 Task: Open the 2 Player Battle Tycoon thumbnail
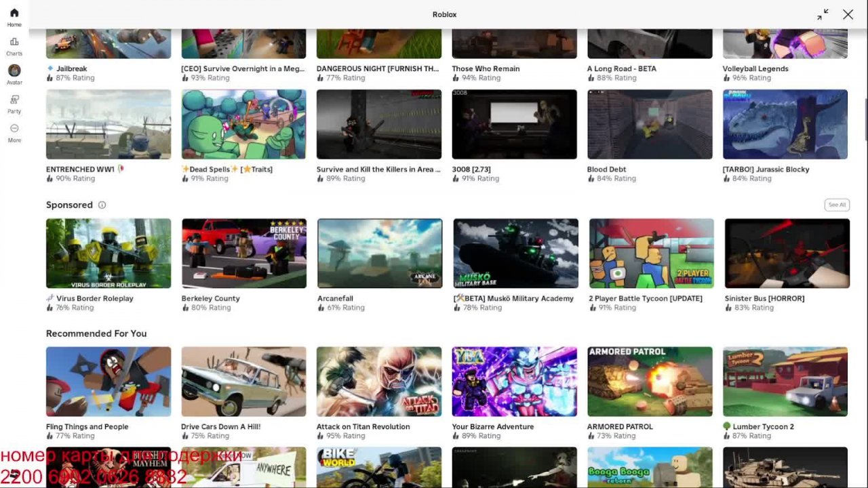click(x=652, y=253)
